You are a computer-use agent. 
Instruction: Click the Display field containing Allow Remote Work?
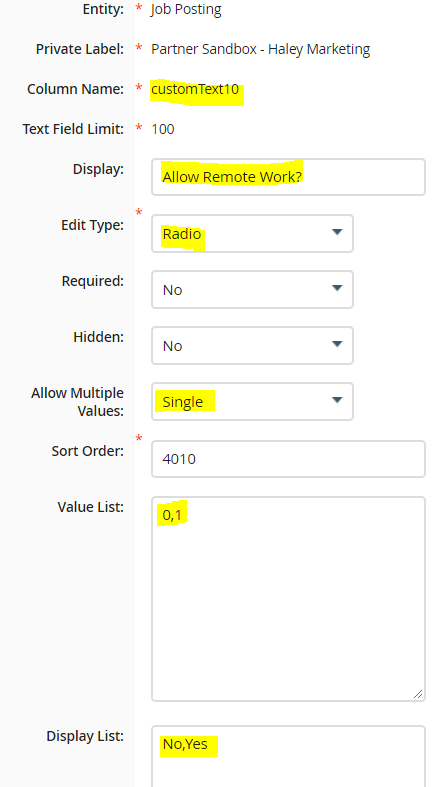[x=288, y=177]
